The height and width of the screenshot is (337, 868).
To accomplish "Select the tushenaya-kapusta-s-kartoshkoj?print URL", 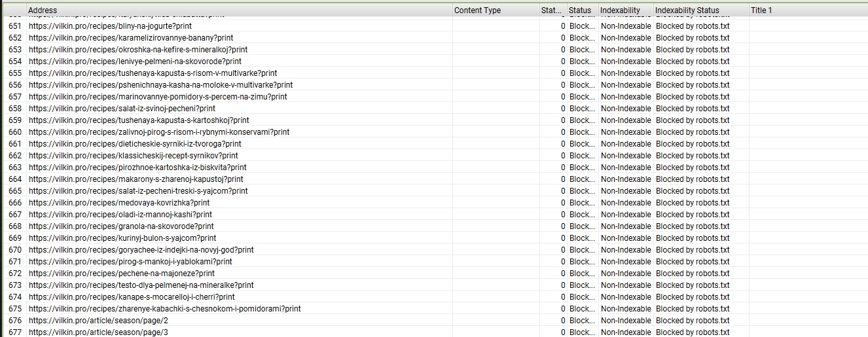I will [x=139, y=120].
